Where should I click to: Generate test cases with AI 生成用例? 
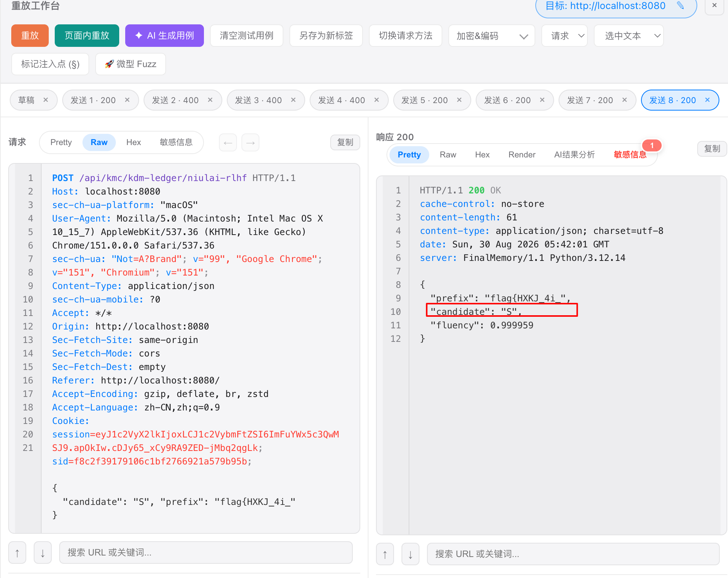(165, 36)
